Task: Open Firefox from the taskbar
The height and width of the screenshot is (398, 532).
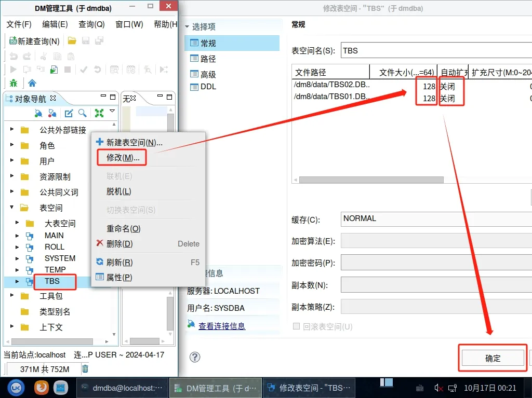Action: pos(41,388)
